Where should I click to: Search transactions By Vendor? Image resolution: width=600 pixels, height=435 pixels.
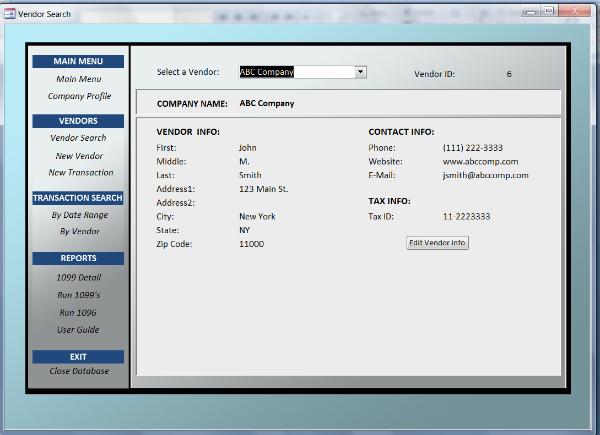79,232
